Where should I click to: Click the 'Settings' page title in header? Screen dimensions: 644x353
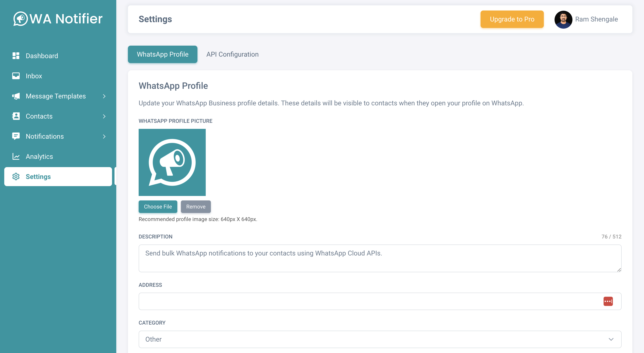point(155,19)
